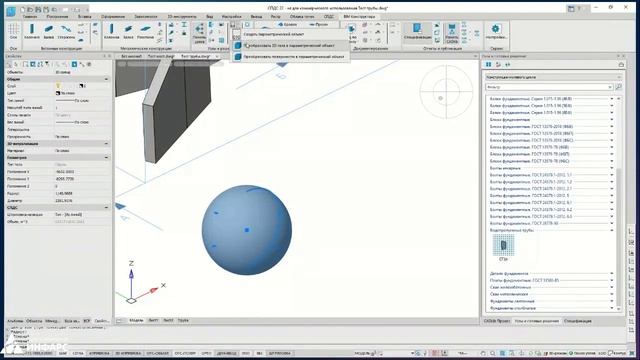Click the Цвет По слою color swatch
The image size is (640, 360).
tap(58, 93)
